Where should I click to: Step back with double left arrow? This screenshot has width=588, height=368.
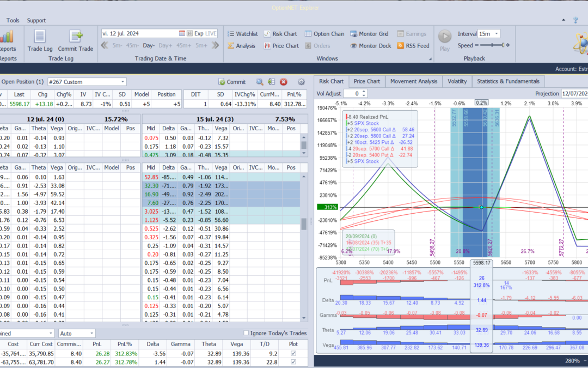click(105, 45)
